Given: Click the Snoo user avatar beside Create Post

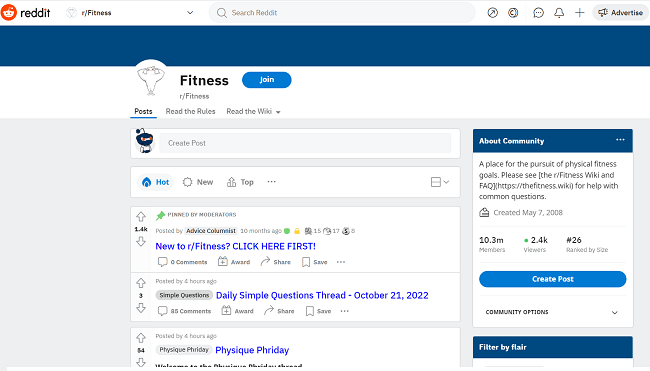Looking at the screenshot, I should [x=145, y=141].
